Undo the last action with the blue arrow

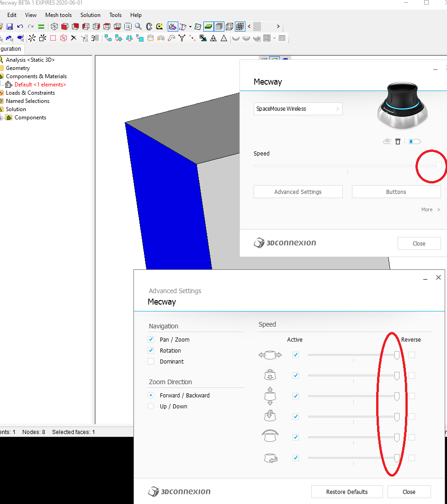click(20, 27)
